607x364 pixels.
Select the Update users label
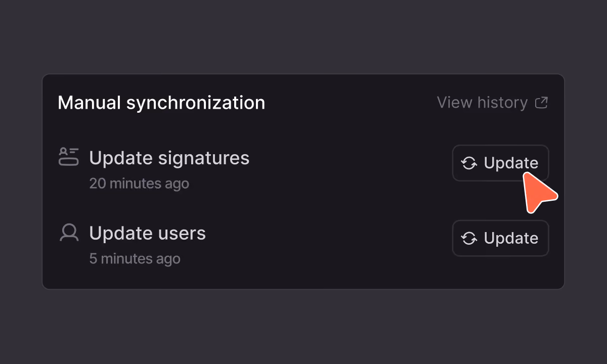(x=148, y=233)
